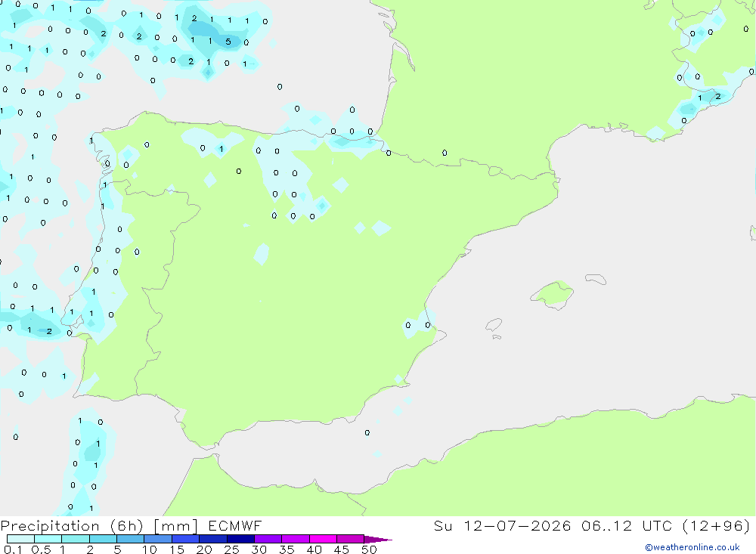The height and width of the screenshot is (554, 756).
Task: Click the '[mm]' unit label
Action: (176, 526)
